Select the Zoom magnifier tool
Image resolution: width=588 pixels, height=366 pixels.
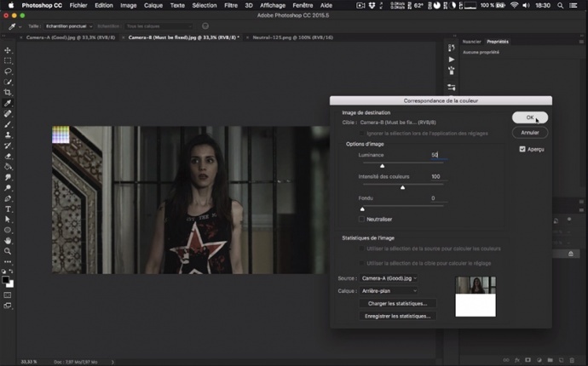(x=8, y=251)
